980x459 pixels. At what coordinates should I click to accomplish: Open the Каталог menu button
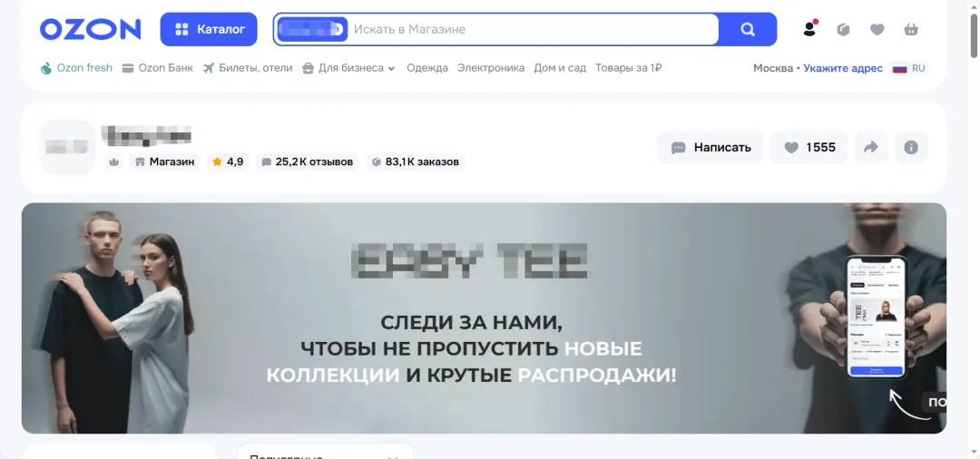pos(209,29)
